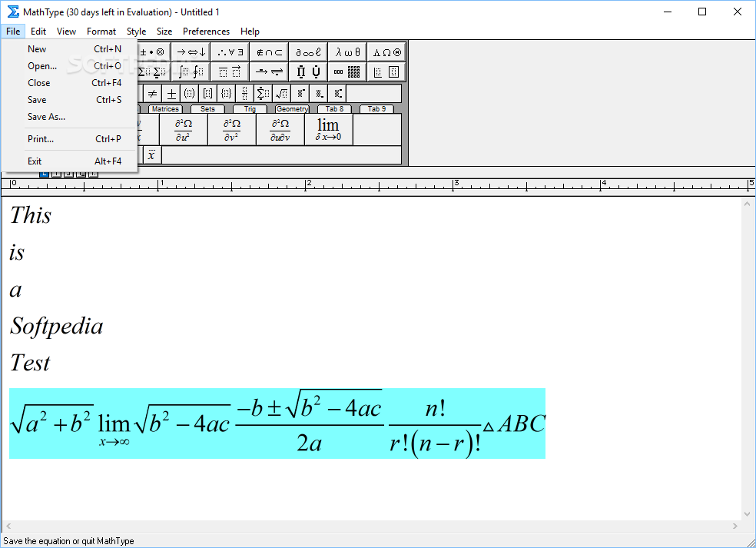Screen dimensions: 756x548
Task: Click the horizontal scrollbar right arrow
Action: (734, 526)
